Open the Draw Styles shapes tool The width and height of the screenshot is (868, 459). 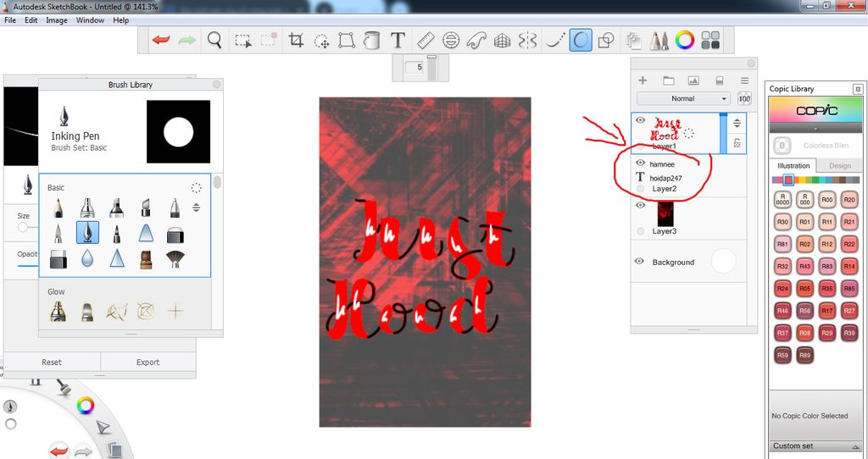[x=607, y=41]
